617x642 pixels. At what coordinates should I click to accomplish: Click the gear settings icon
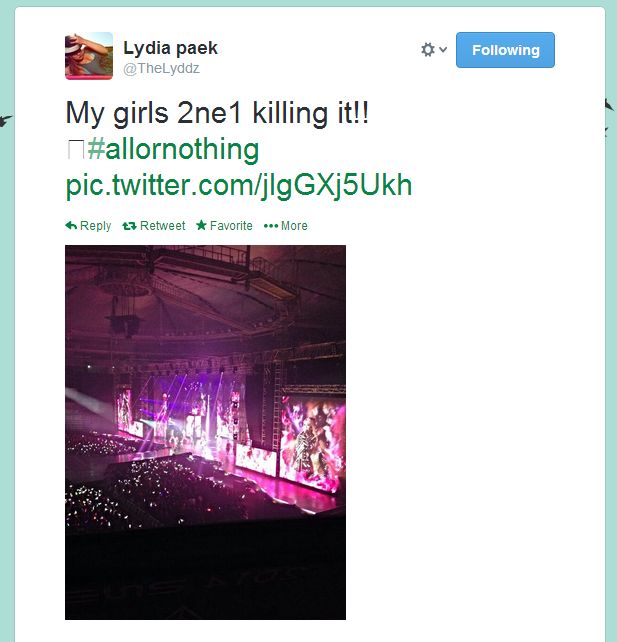tap(428, 50)
